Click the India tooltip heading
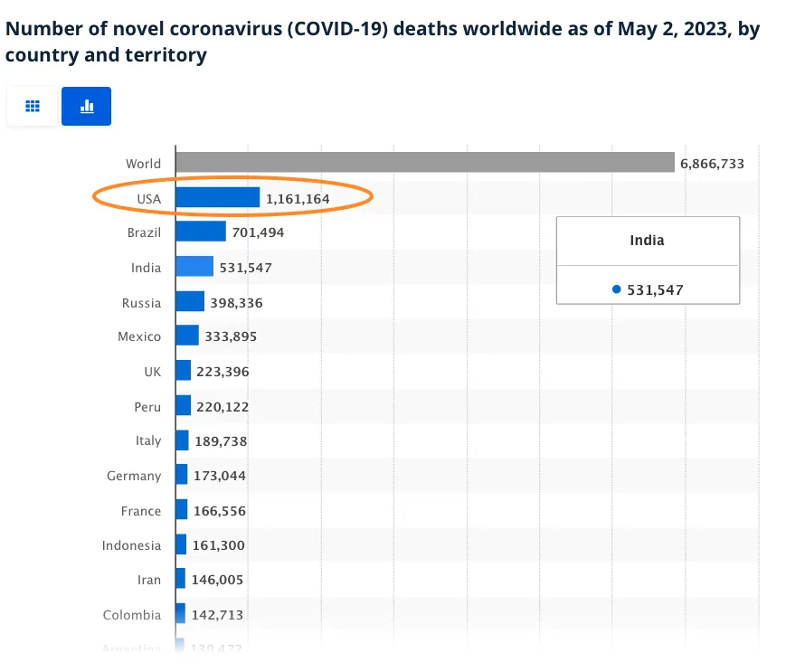The width and height of the screenshot is (786, 672). click(x=647, y=241)
